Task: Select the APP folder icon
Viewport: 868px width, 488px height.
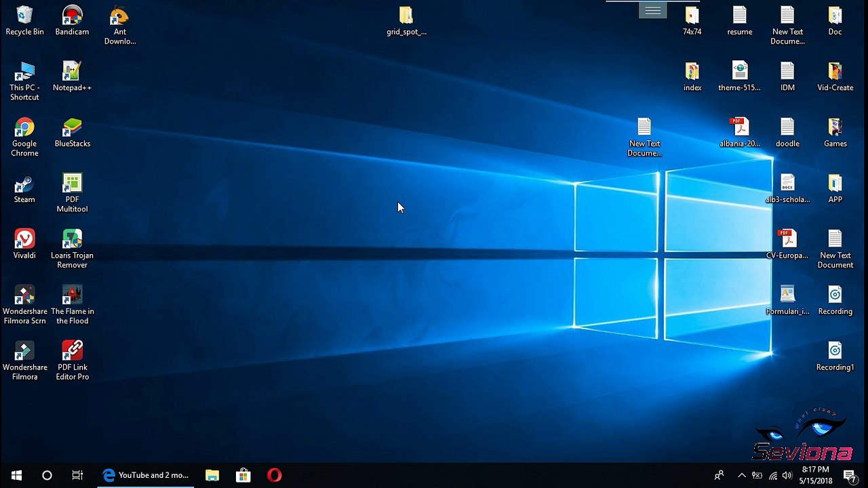Action: (x=835, y=189)
